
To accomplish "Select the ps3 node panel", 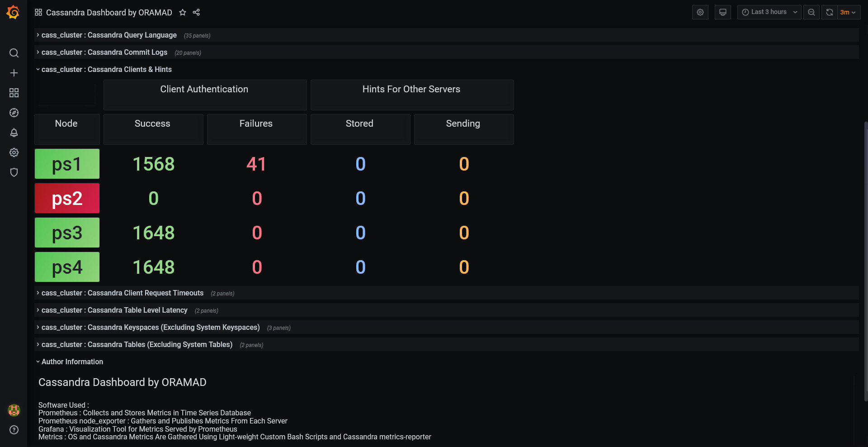I will pos(67,233).
